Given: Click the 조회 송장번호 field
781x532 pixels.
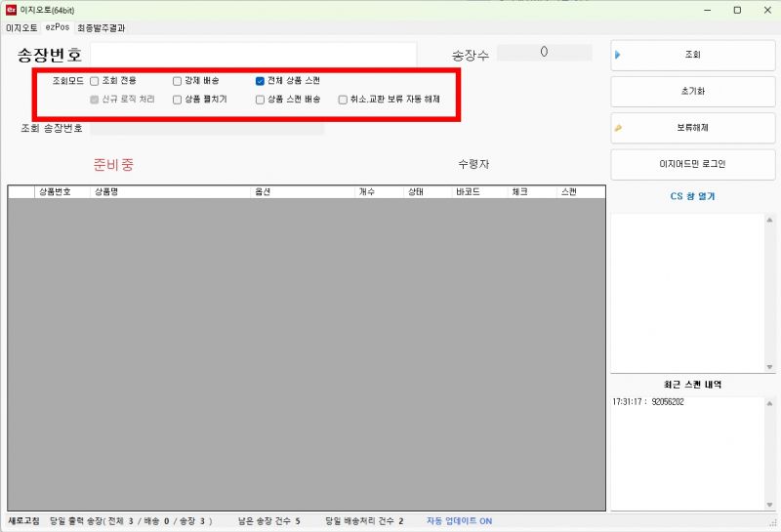Looking at the screenshot, I should pyautogui.click(x=207, y=129).
